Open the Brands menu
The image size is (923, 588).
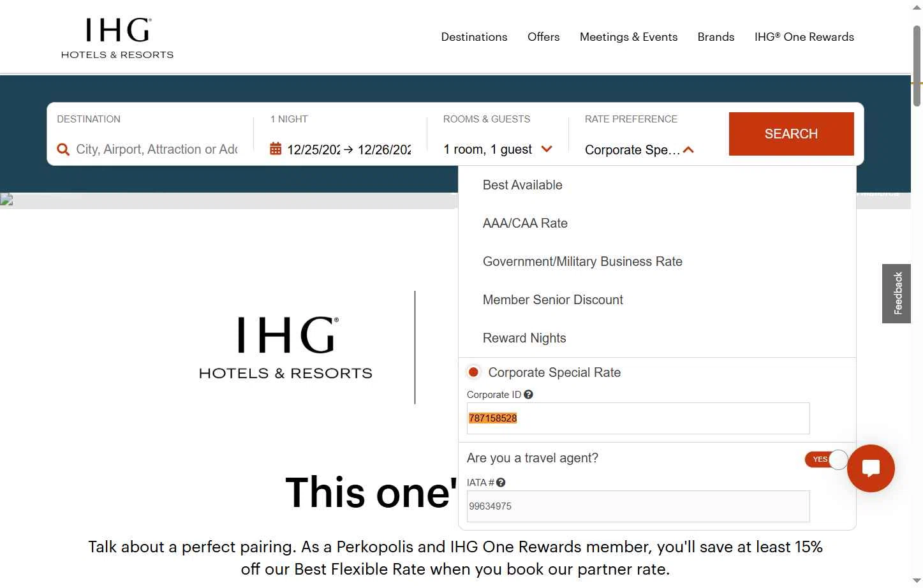point(716,37)
